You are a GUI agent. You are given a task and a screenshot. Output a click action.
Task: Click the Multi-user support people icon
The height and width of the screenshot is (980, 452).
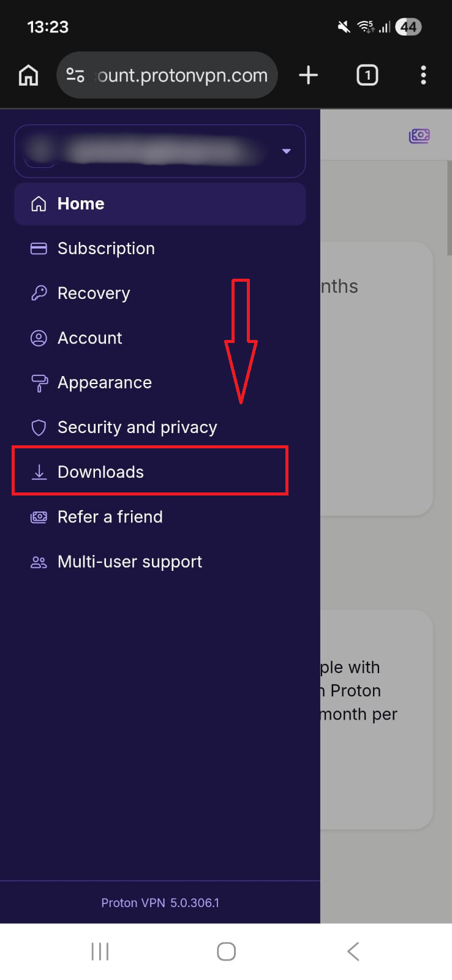tap(39, 562)
